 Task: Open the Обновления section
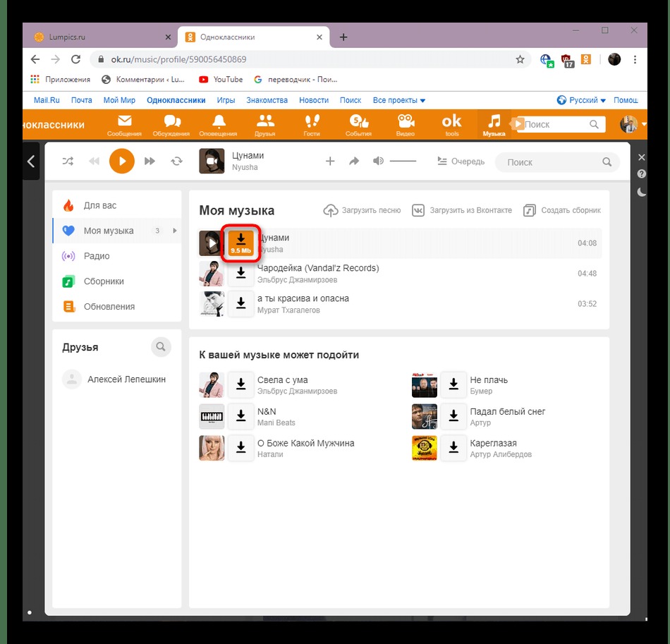click(116, 306)
